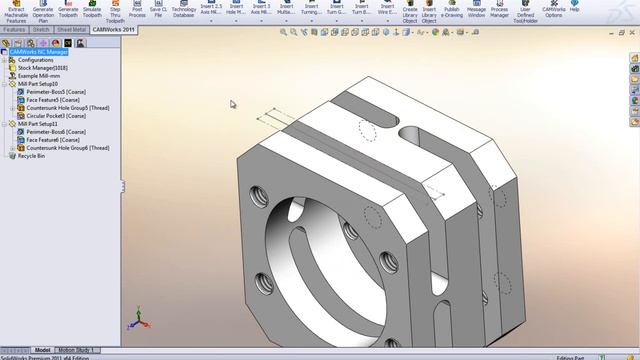Click Save CL File
The image size is (640, 360).
tap(158, 9)
